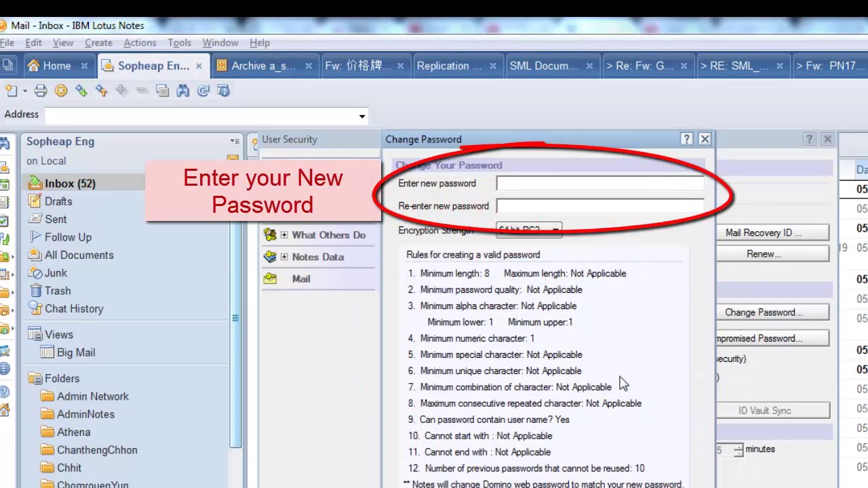Click the Folders section icon
The height and width of the screenshot is (488, 868).
point(35,378)
